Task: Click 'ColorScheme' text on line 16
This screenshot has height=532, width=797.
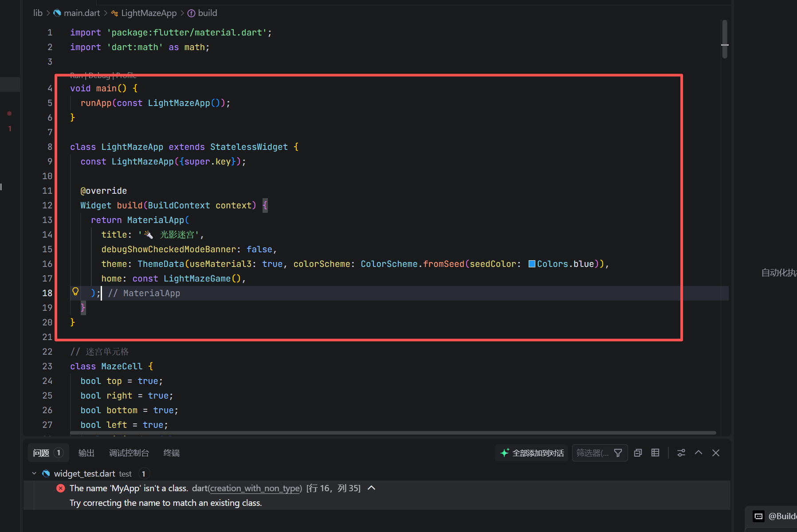Action: 389,264
